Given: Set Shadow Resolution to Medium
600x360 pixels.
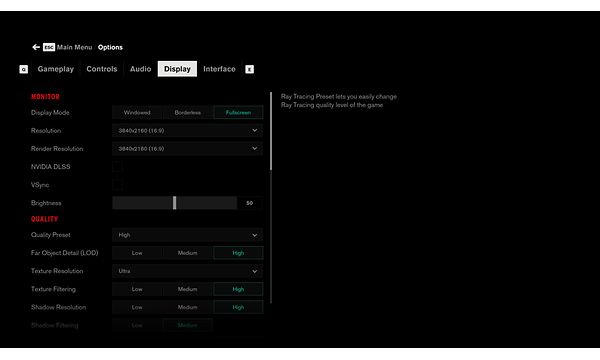Looking at the screenshot, I should click(188, 307).
